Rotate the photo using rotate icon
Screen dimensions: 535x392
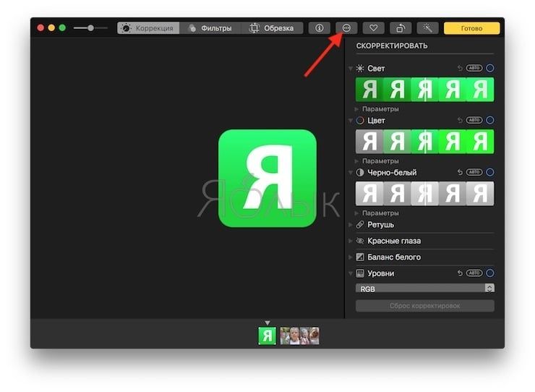(401, 28)
